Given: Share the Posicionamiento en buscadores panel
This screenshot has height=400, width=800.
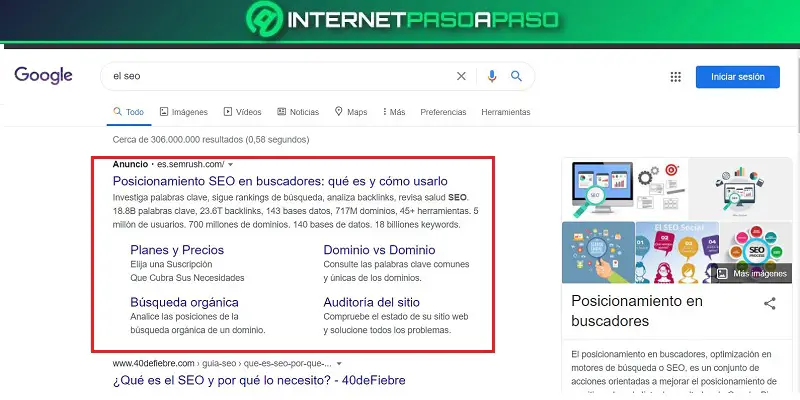Looking at the screenshot, I should pos(769,304).
